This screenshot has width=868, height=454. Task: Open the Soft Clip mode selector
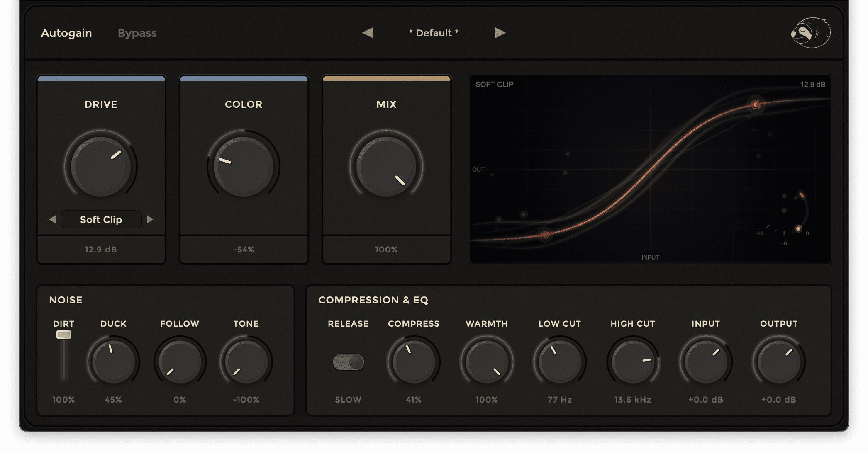coord(101,219)
